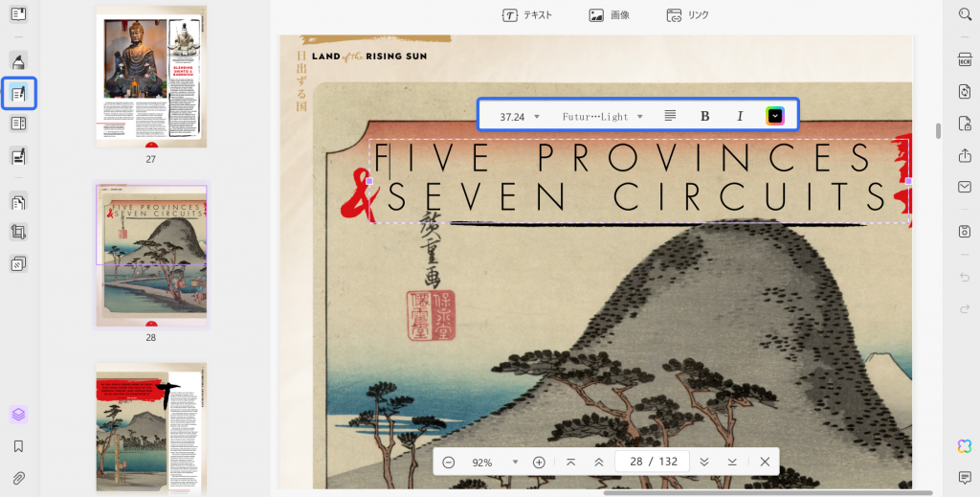Click the share/export icon on right sidebar
Screen dimensions: 980x497
pos(965,155)
